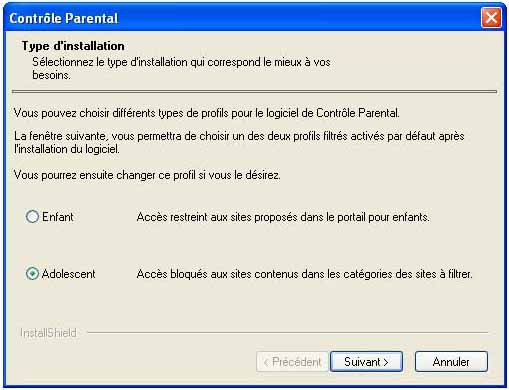Screen dimensions: 509x390
Task: Click the horizontal separator below the header
Action: coord(254,91)
